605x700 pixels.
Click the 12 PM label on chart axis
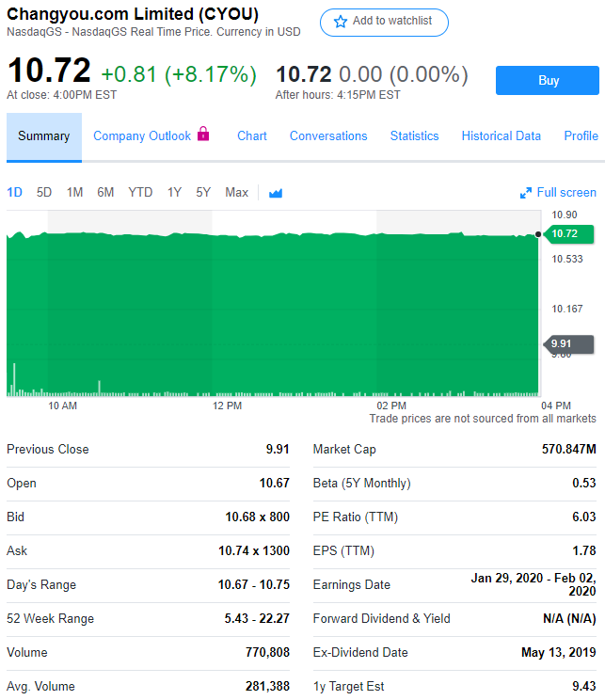tap(227, 406)
